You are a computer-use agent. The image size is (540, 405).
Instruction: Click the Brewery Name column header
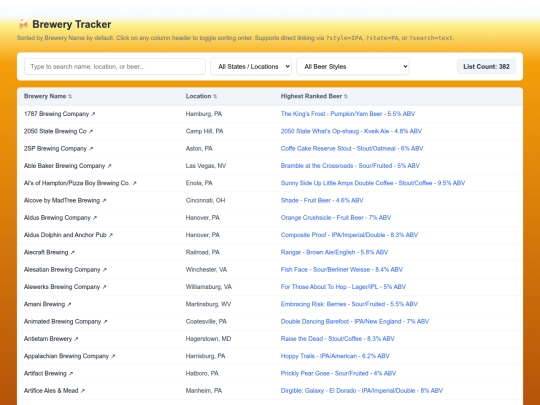45,96
